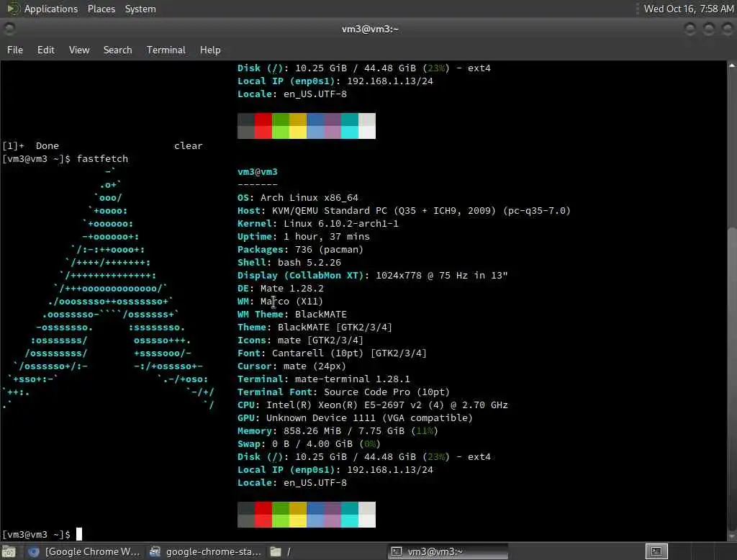The image size is (737, 560).
Task: Click the 'Font: Cantarell (10pt)' line
Action: pyautogui.click(x=332, y=353)
